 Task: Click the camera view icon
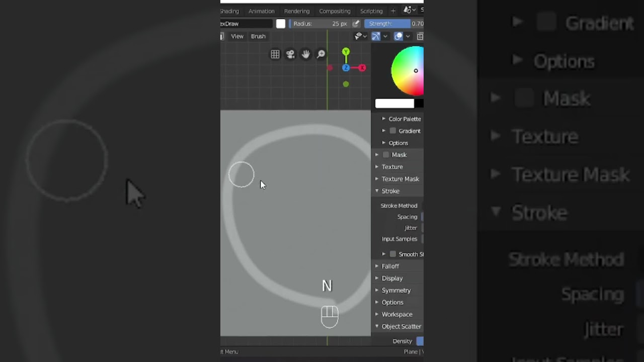point(290,54)
